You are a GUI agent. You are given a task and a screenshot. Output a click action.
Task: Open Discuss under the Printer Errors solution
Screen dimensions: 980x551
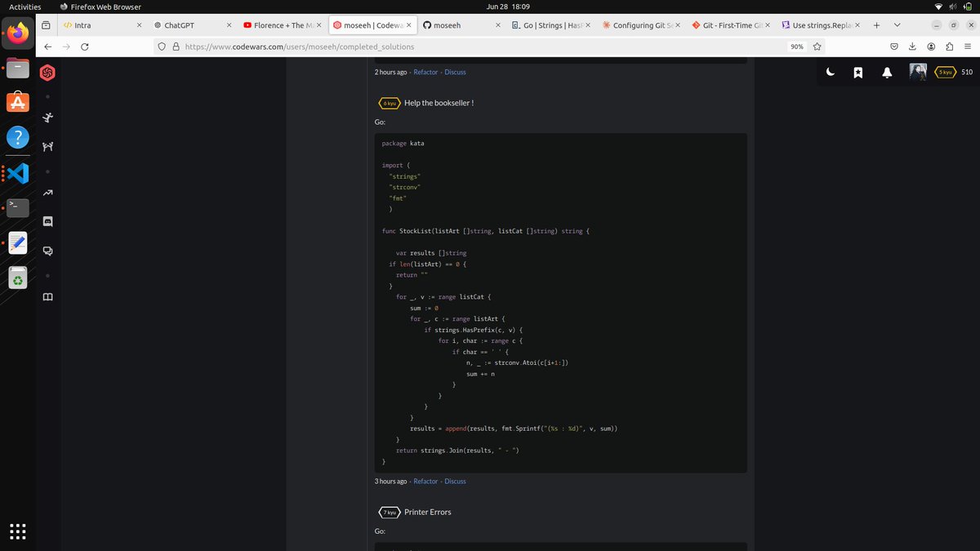[x=455, y=481]
